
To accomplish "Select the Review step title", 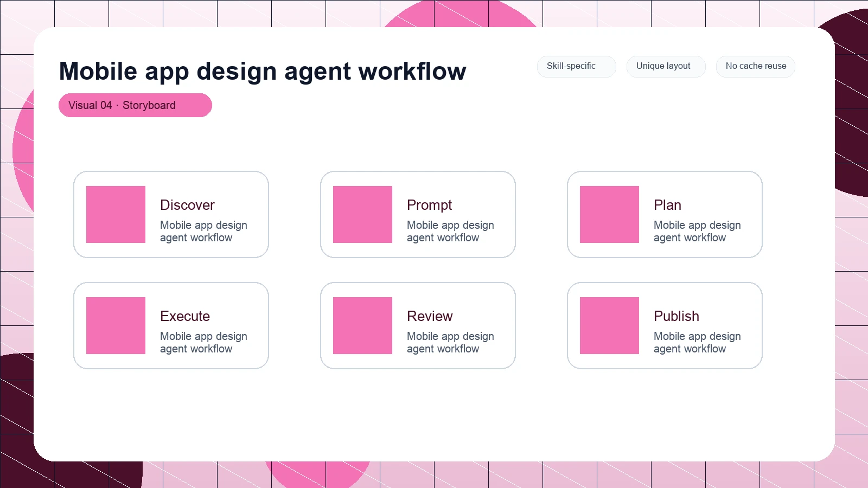I will 430,316.
